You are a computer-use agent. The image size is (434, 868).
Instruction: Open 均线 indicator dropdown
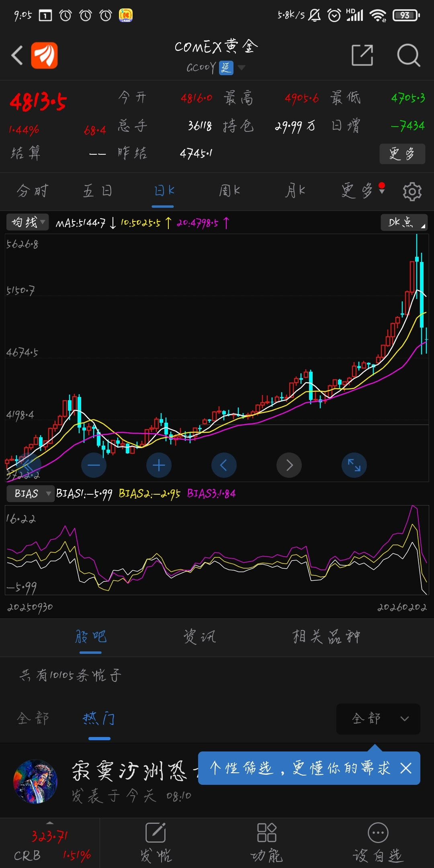click(27, 222)
